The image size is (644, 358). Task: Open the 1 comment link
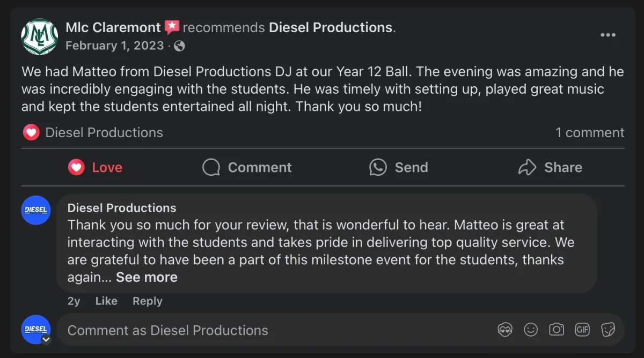coord(590,132)
